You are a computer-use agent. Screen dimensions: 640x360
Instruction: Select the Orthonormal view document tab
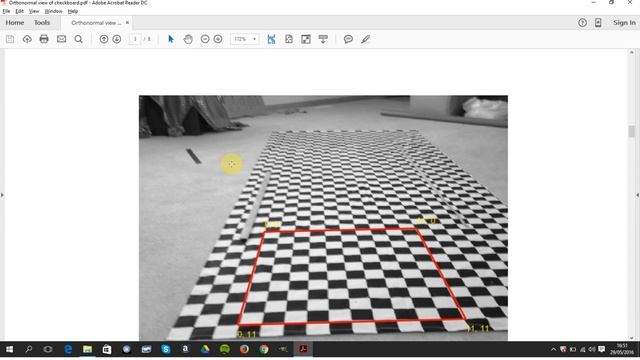(x=96, y=23)
